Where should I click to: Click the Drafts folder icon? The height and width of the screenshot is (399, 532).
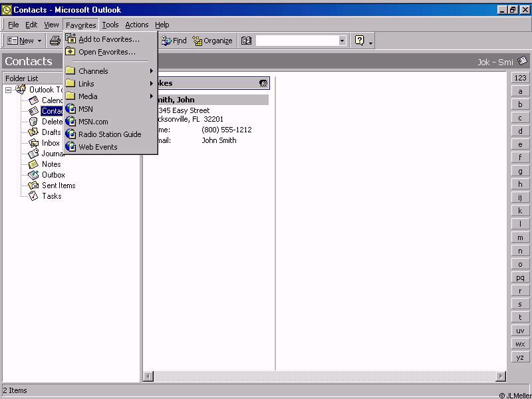click(33, 132)
